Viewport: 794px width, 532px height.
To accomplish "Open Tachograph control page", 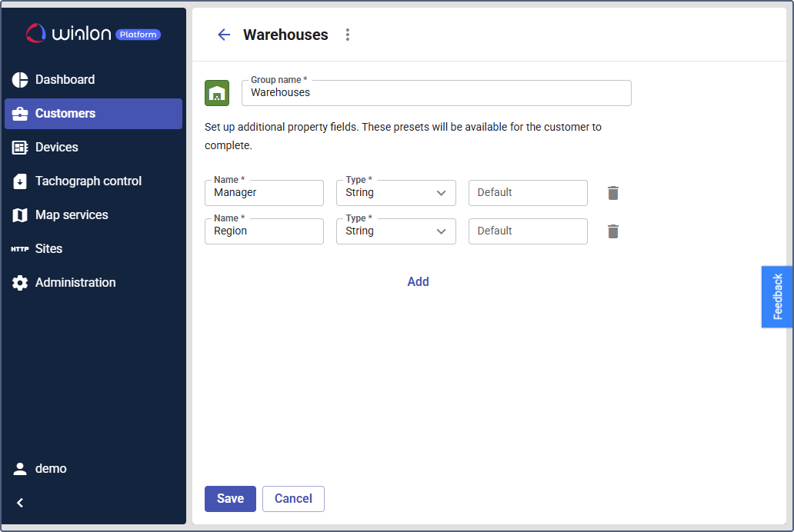I will pyautogui.click(x=88, y=181).
